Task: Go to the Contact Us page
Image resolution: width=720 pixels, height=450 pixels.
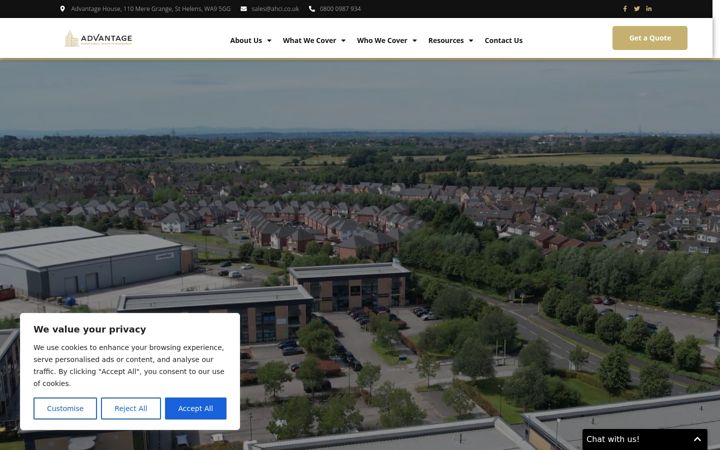Action: 503,40
